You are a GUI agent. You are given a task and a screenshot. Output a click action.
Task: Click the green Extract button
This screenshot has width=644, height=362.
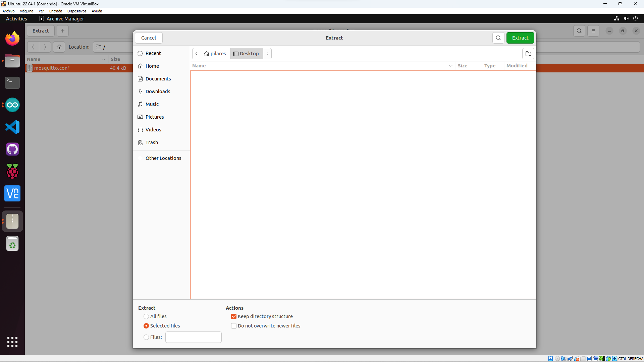tap(520, 38)
